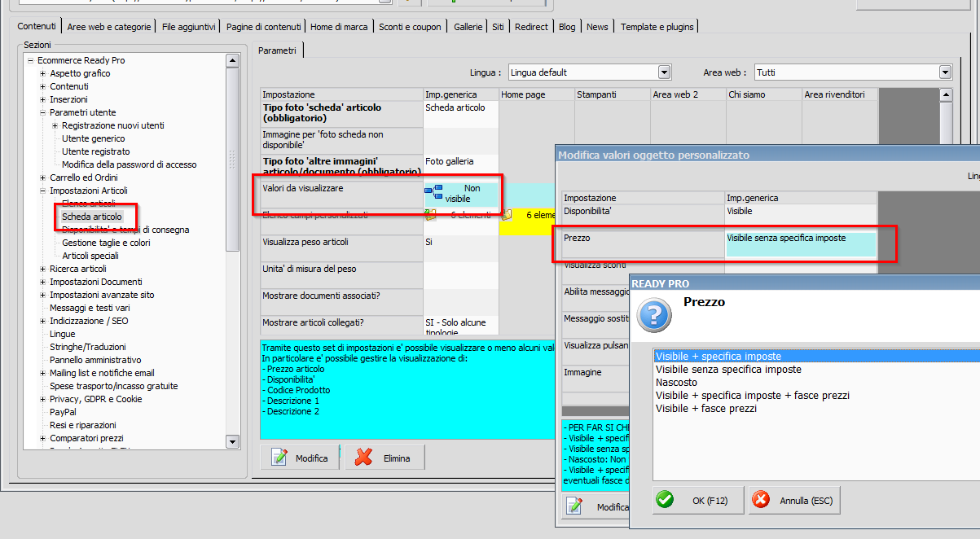Open the Sconti e coupon tab
The image size is (980, 539).
click(x=410, y=27)
